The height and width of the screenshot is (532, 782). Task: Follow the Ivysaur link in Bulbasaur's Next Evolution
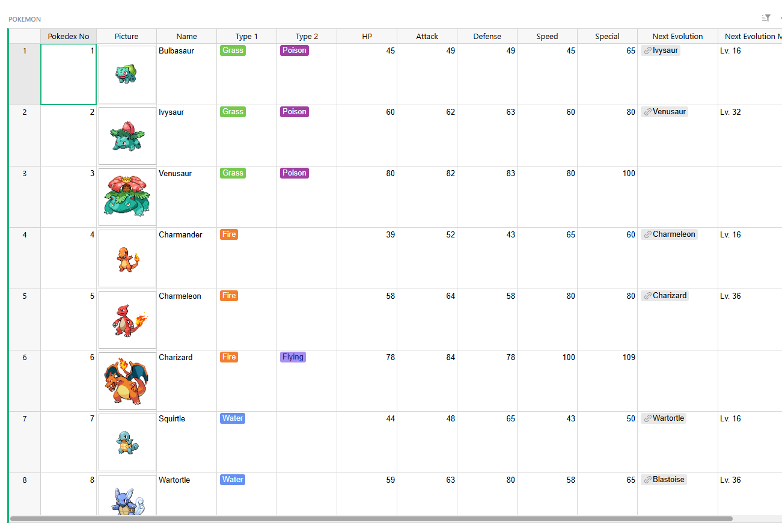pos(661,50)
